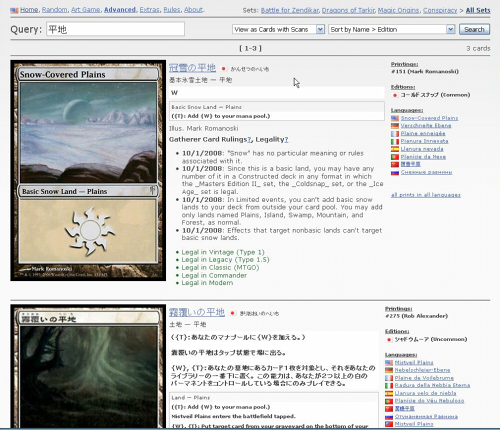Open the Radura della Nebbia Eterna link

(x=432, y=386)
